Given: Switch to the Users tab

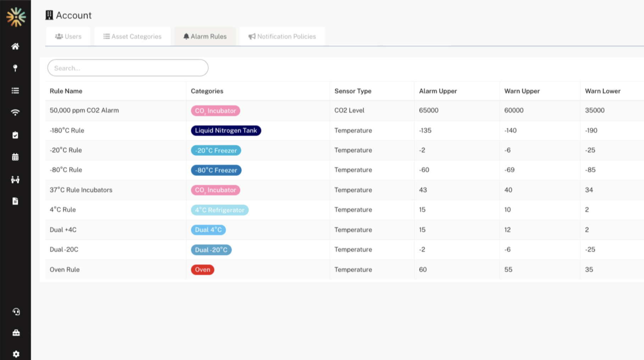Looking at the screenshot, I should [68, 36].
